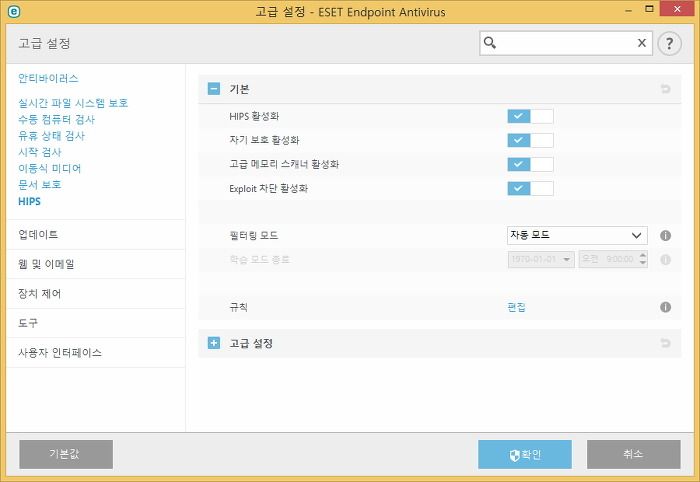
Task: Select 수동 컴퓨터 검사
Action: click(56, 119)
